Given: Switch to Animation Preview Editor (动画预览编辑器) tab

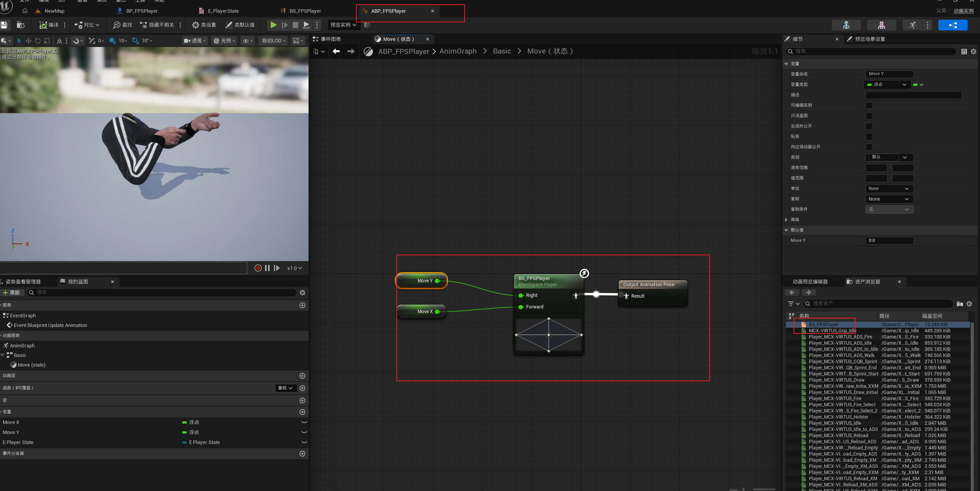Looking at the screenshot, I should pyautogui.click(x=810, y=282).
